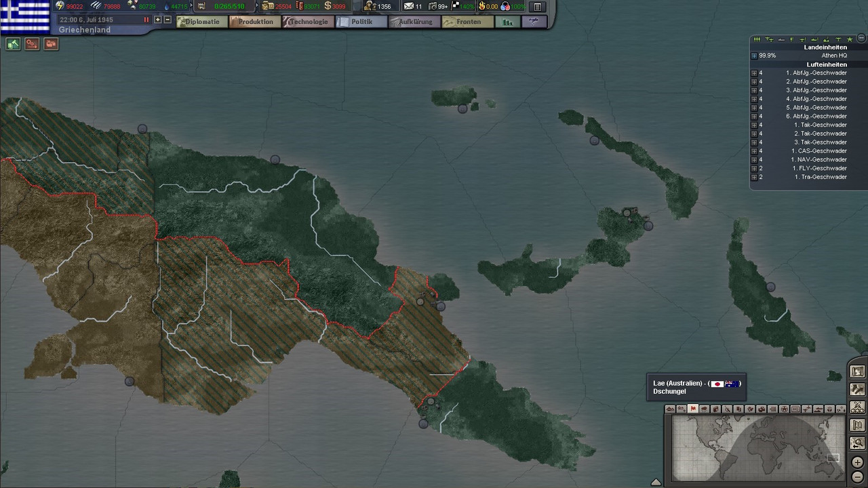Select the red flag political map mode
The height and width of the screenshot is (488, 868).
[693, 409]
